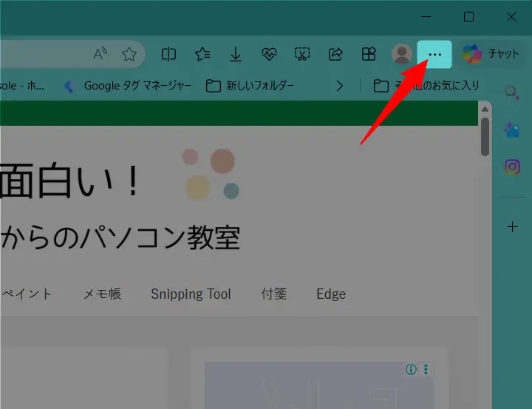Open the その他のお気に入り folder
532x409 pixels.
click(426, 86)
